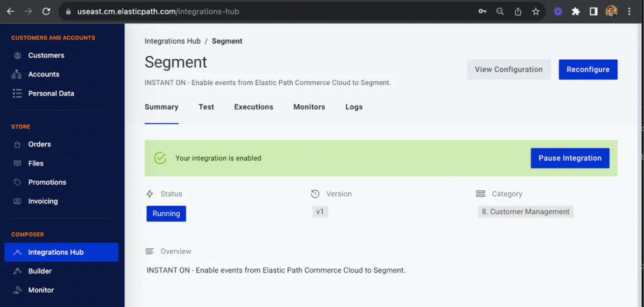Screen dimensions: 644x307
Task: Click the Reconfigure button
Action: [587, 69]
